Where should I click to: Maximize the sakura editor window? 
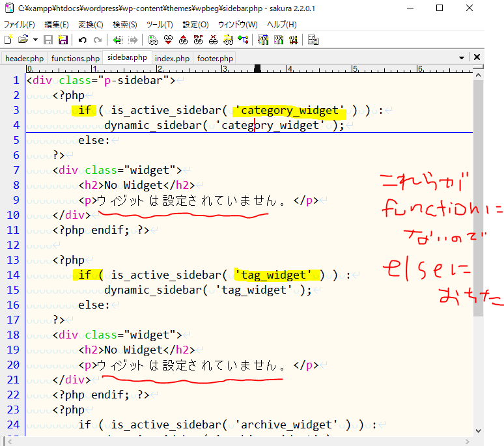[x=440, y=8]
